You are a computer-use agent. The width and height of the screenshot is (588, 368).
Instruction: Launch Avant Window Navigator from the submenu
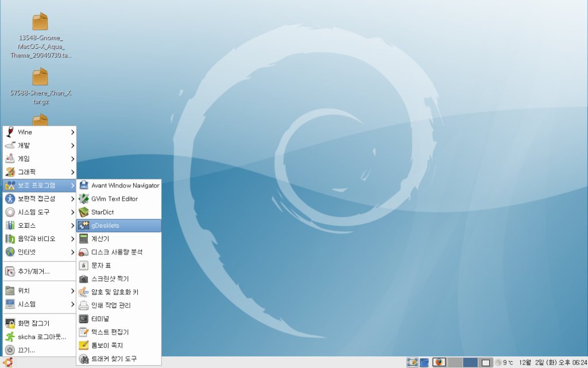(119, 186)
